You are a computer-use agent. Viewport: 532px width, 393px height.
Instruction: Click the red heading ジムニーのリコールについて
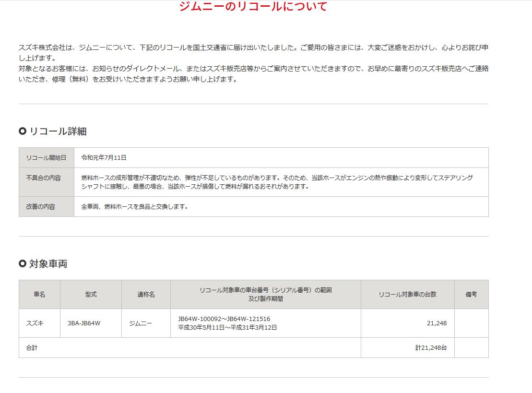click(x=253, y=6)
